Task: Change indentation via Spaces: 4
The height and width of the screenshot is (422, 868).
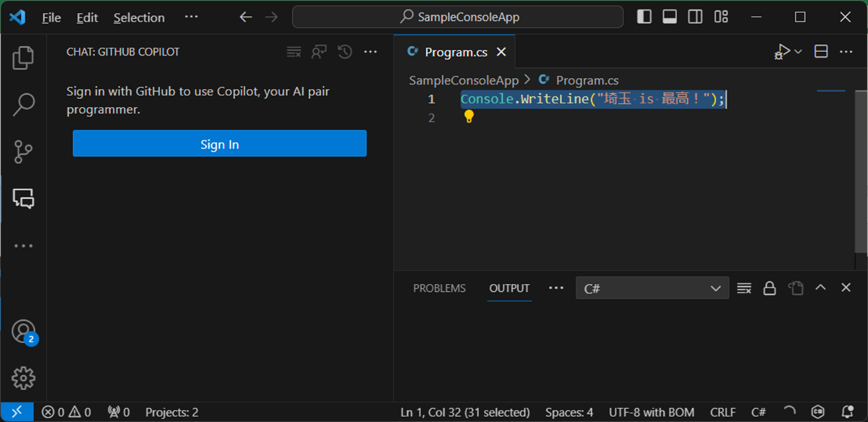Action: [569, 413]
